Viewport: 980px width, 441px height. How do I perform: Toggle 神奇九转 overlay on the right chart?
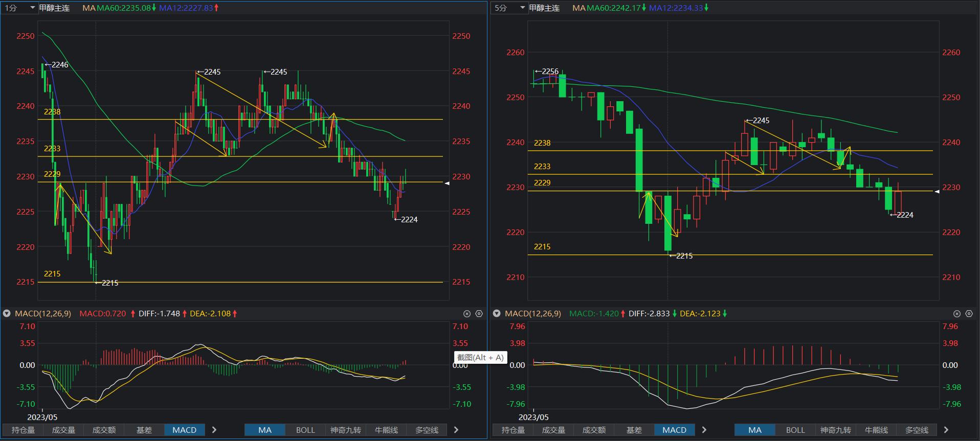(836, 430)
